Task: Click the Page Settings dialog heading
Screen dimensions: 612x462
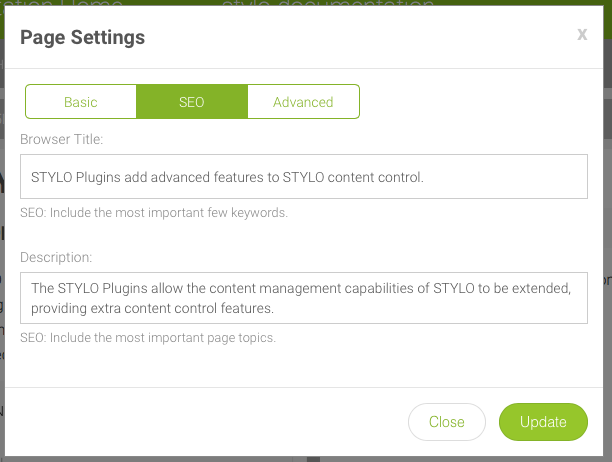Action: coord(83,38)
